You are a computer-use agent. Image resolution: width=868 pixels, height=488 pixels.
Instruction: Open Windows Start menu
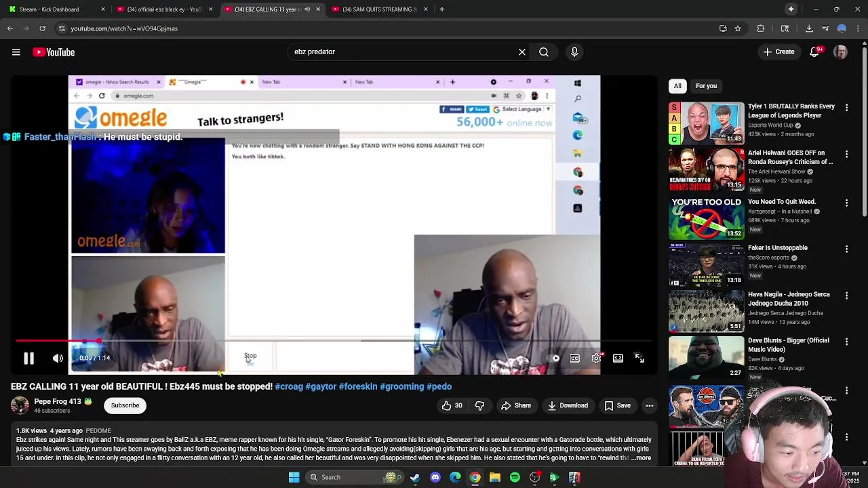pos(294,477)
